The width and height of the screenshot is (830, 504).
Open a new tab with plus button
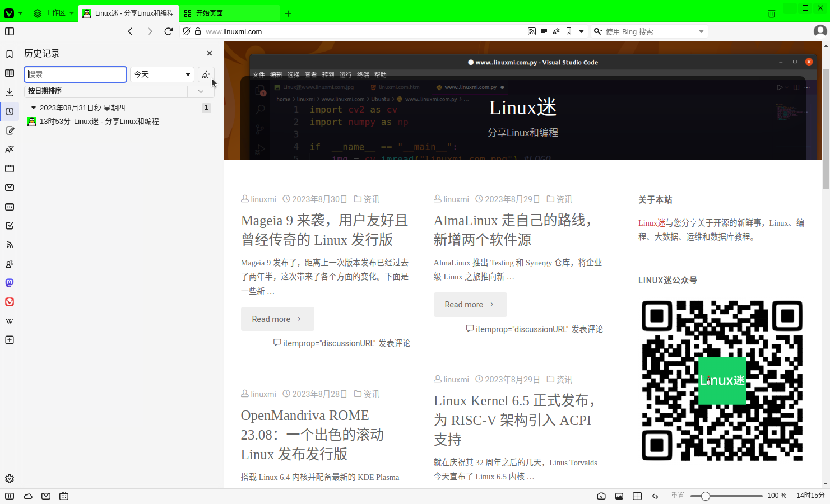tap(288, 13)
